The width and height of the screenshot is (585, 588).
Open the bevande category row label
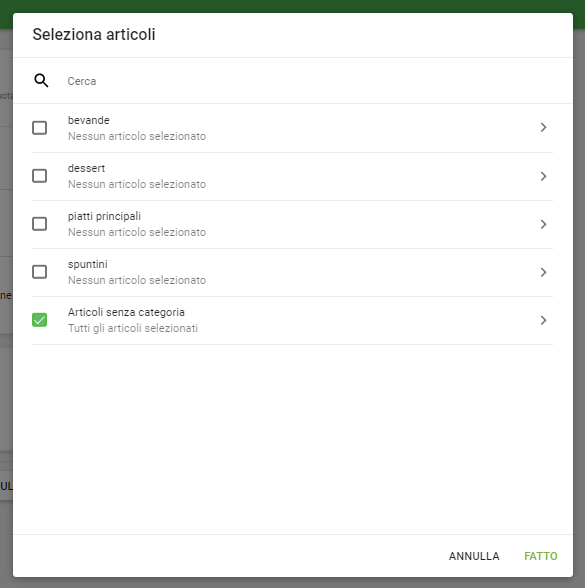88,120
